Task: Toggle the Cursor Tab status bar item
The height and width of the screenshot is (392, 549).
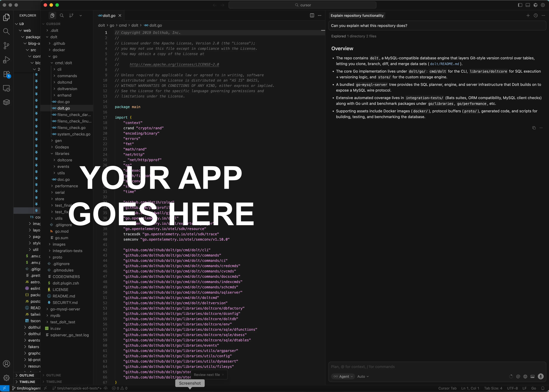Action: click(447, 388)
